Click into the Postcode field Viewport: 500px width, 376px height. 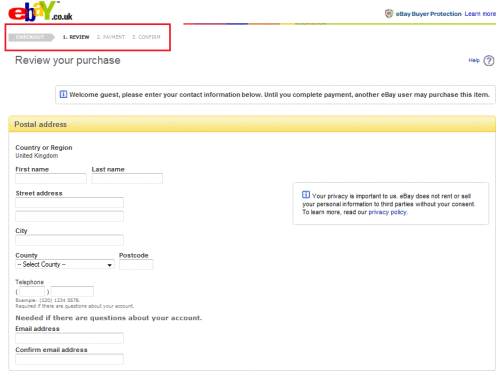pos(136,265)
